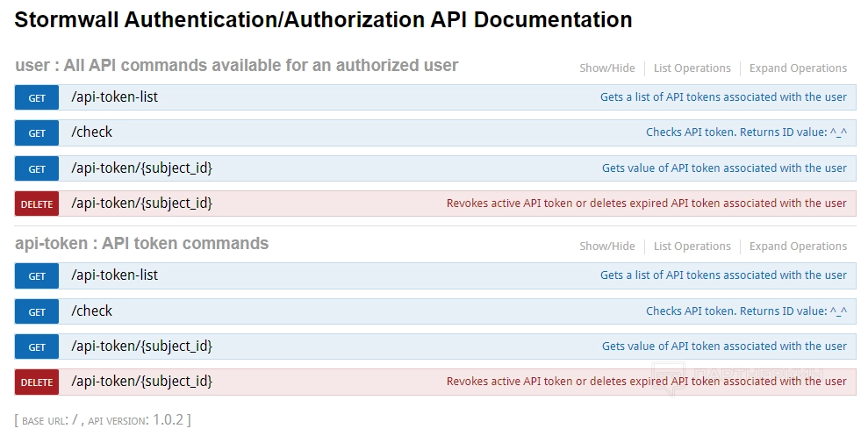Screen dimensions: 868x443
Task: Click the DELETE badge in the user section
Action: tap(37, 204)
